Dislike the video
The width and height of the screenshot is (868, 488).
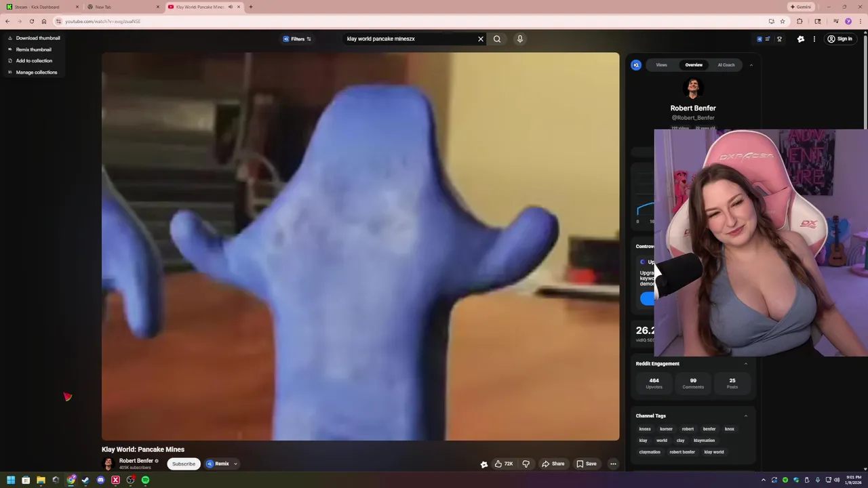point(526,464)
